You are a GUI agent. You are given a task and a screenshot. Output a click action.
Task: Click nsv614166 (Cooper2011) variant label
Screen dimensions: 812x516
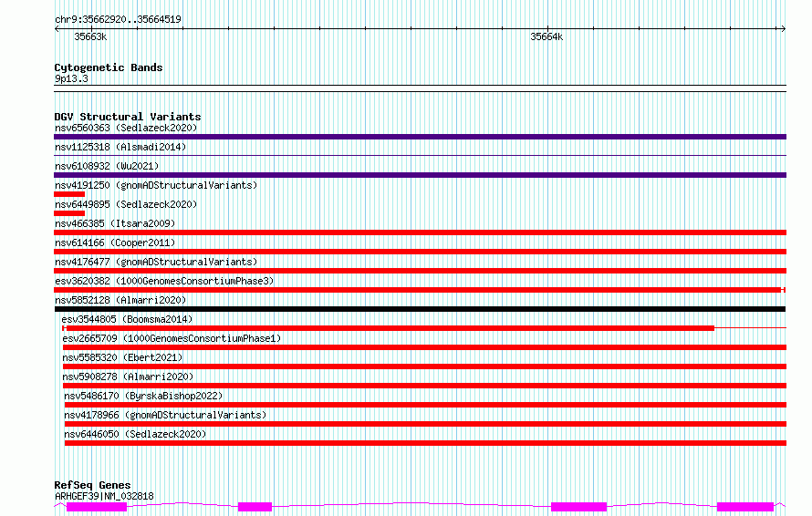pos(115,243)
